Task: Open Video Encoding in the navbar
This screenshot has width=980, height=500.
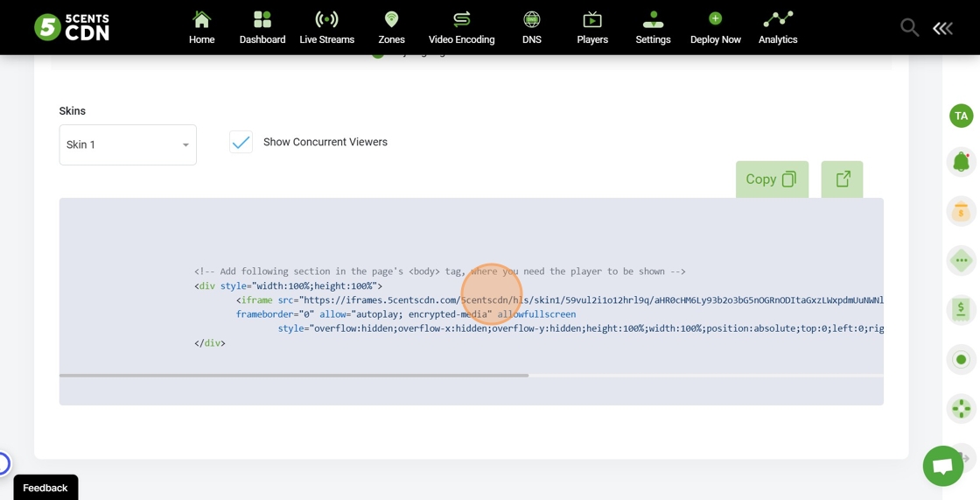Action: 462,27
